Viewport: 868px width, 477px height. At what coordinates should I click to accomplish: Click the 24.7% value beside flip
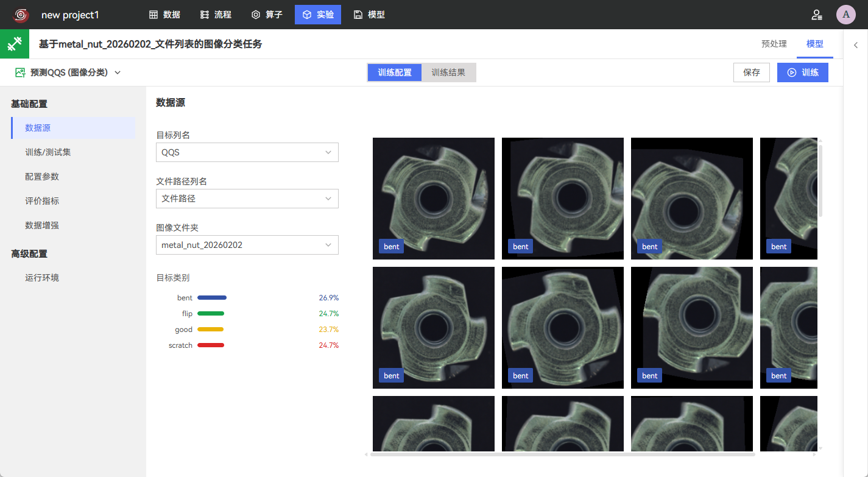329,314
